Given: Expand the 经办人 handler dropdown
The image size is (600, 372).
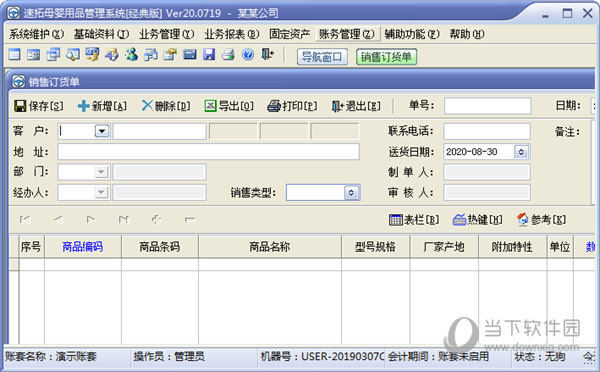Looking at the screenshot, I should [x=101, y=192].
